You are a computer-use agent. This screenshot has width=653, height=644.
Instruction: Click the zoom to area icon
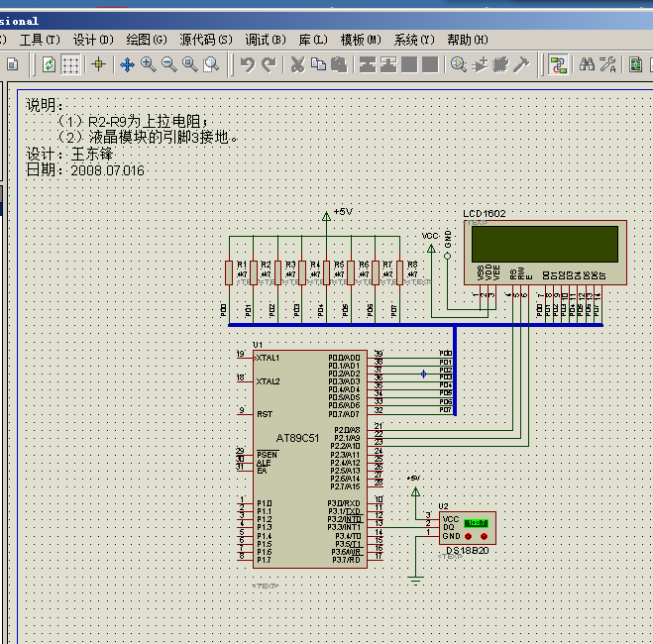(211, 64)
